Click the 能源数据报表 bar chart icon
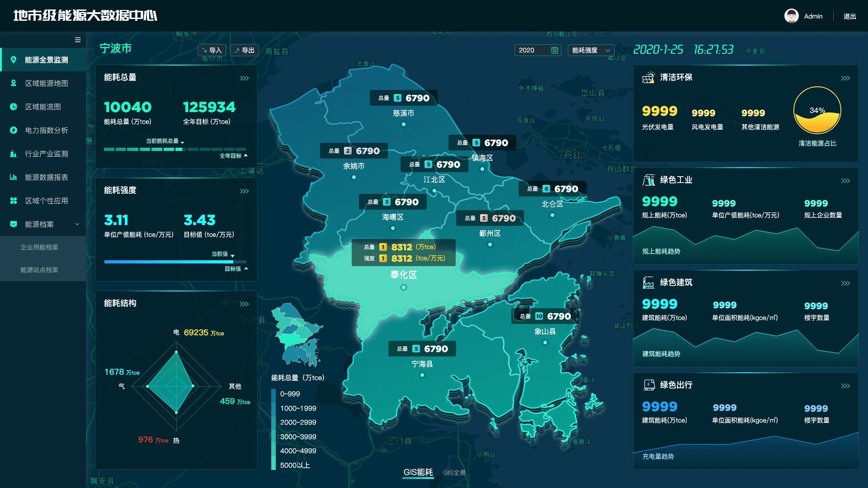The height and width of the screenshot is (488, 868). (14, 177)
